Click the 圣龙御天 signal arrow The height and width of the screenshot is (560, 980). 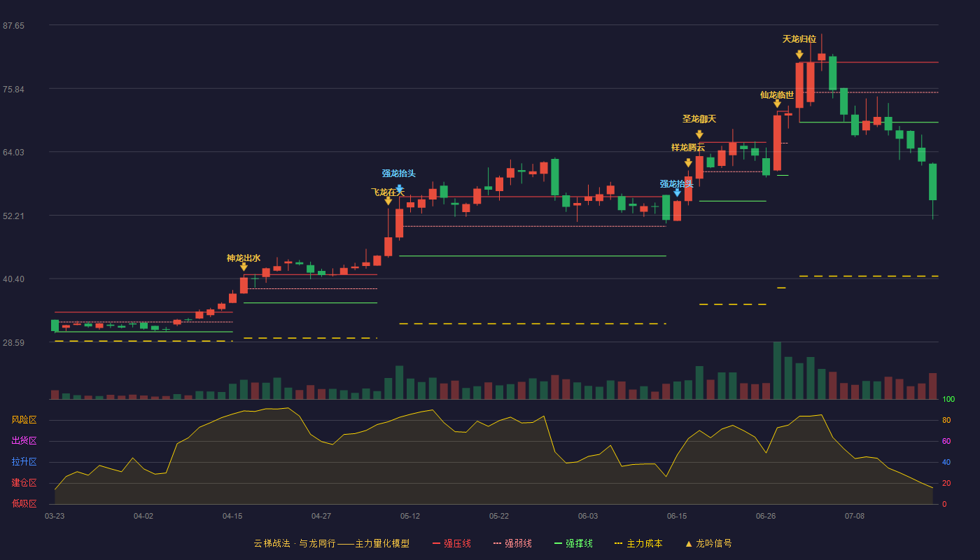tap(699, 134)
